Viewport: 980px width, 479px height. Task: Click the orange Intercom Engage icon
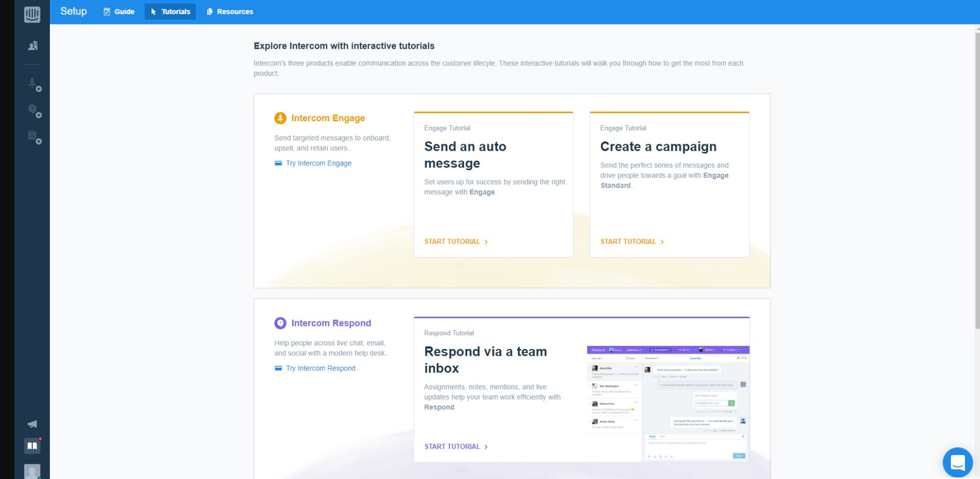[280, 118]
